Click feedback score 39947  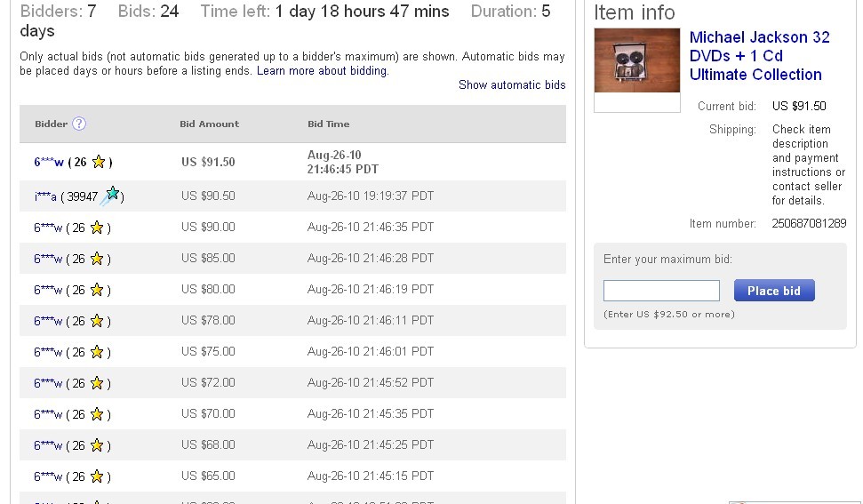[x=82, y=196]
